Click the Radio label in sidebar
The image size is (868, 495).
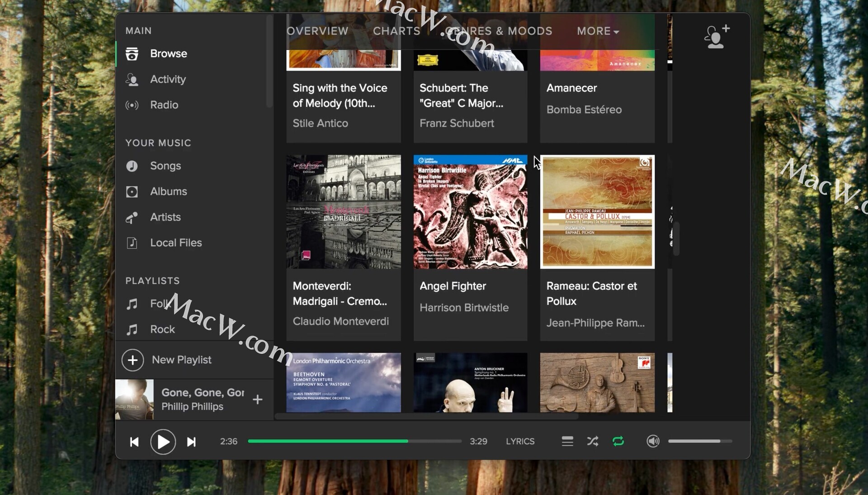(x=164, y=105)
